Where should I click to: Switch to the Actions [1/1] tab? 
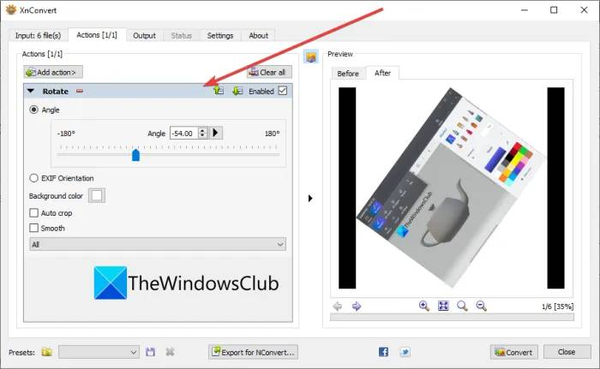click(x=97, y=35)
